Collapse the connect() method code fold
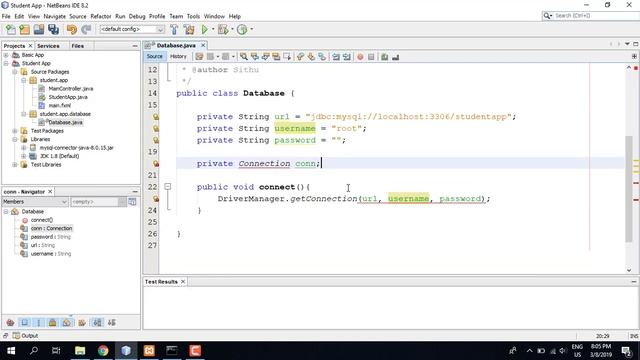 pyautogui.click(x=167, y=187)
